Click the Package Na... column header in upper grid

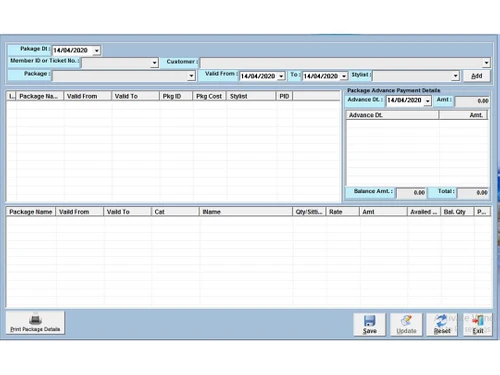[x=40, y=96]
